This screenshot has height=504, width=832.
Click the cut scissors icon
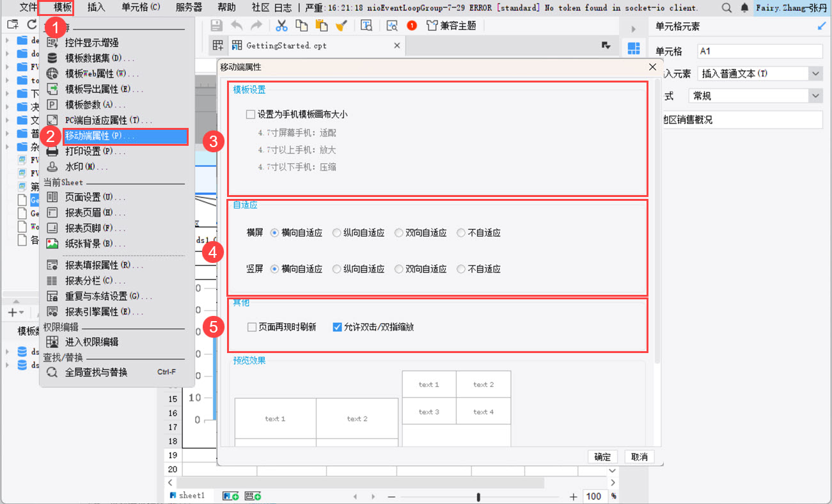pyautogui.click(x=281, y=26)
